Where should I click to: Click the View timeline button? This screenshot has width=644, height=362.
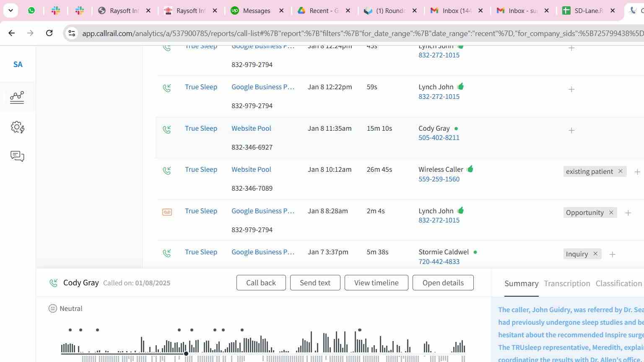(376, 283)
